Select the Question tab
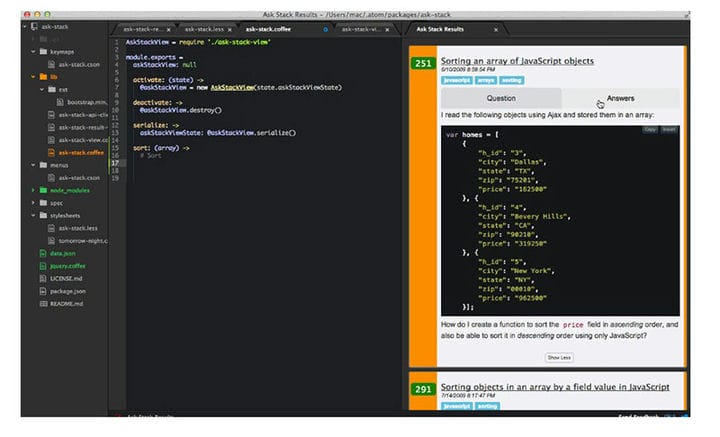720x437 pixels. click(x=501, y=98)
